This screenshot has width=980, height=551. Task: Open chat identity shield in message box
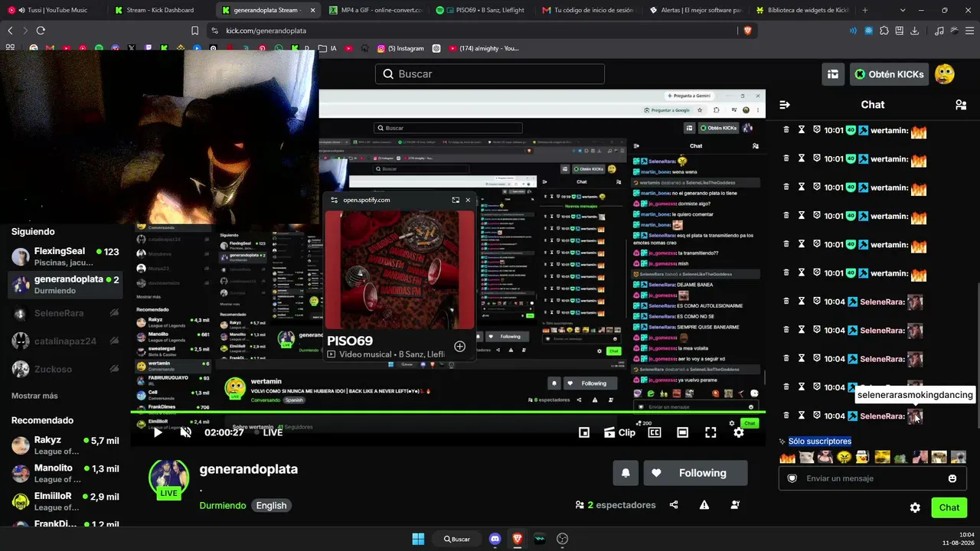point(792,478)
